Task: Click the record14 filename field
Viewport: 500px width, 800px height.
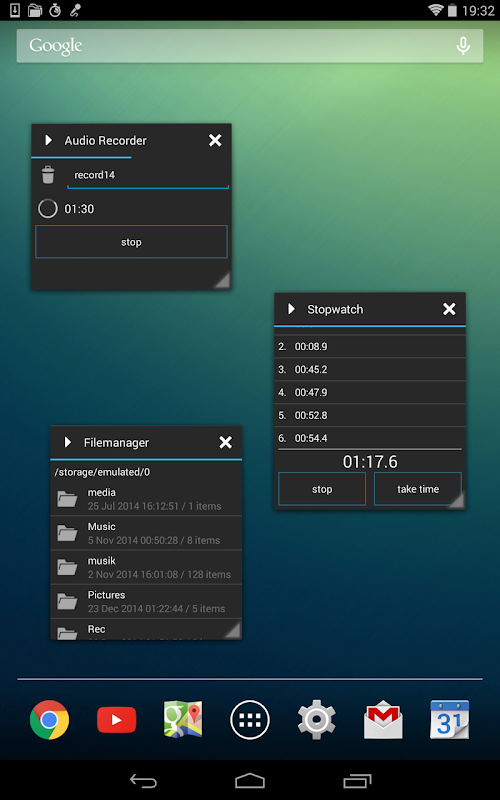Action: coord(148,176)
